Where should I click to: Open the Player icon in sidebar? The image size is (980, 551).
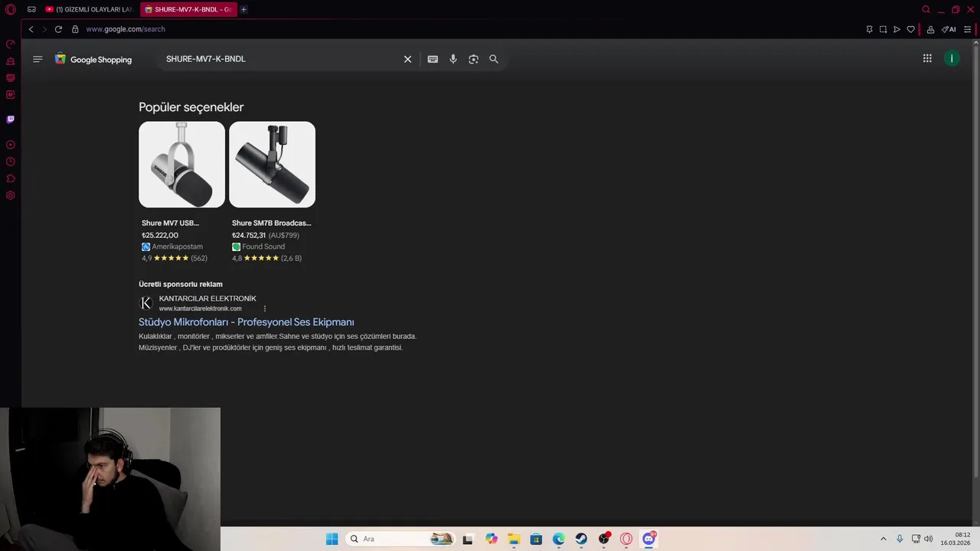(x=11, y=145)
